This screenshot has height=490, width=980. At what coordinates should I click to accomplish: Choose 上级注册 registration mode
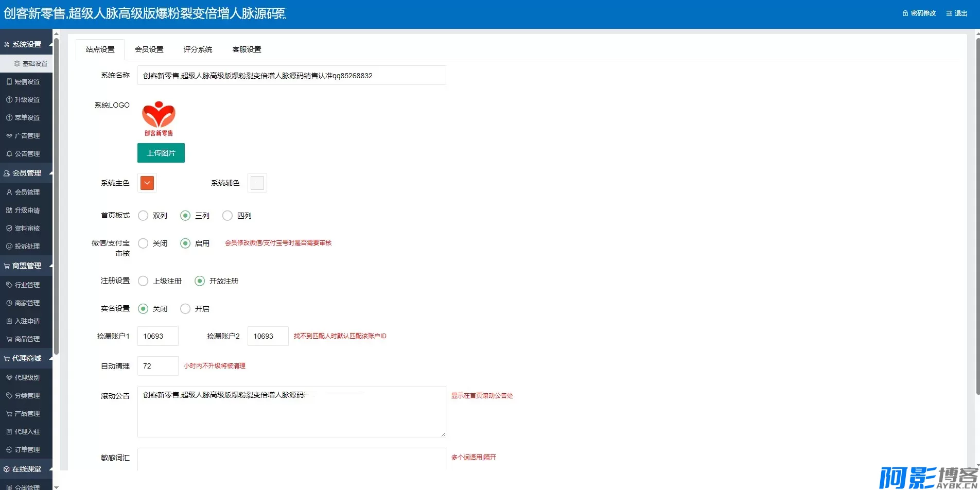point(143,281)
